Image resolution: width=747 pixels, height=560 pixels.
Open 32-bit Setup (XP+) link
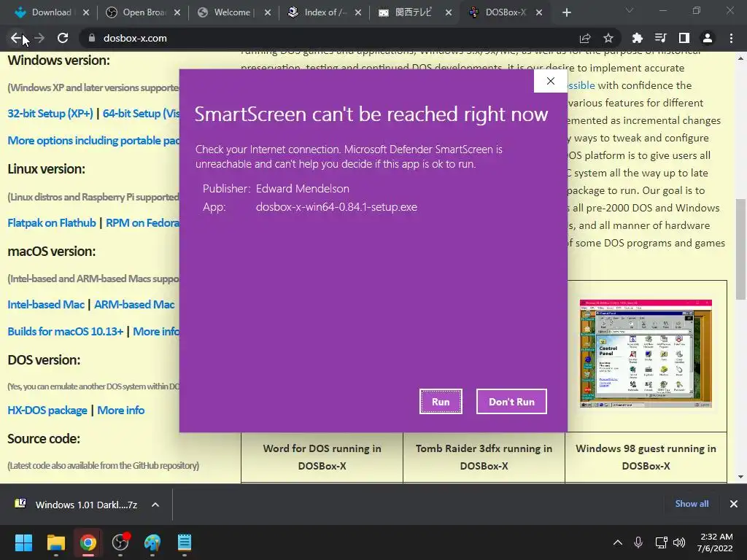point(50,113)
